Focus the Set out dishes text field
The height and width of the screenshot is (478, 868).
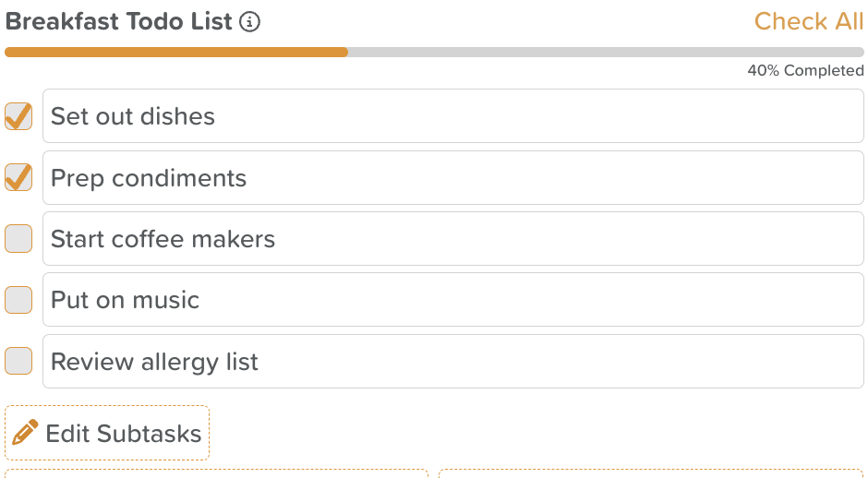click(452, 116)
